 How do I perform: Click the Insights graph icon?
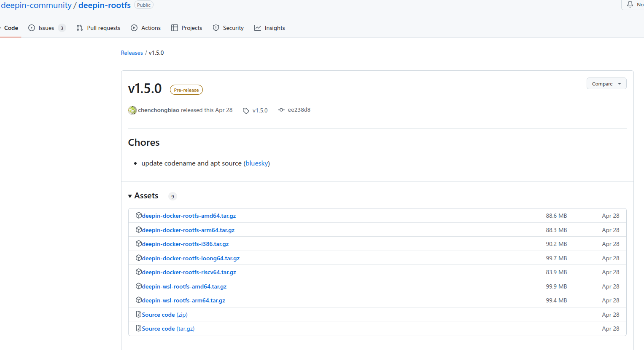click(x=258, y=28)
